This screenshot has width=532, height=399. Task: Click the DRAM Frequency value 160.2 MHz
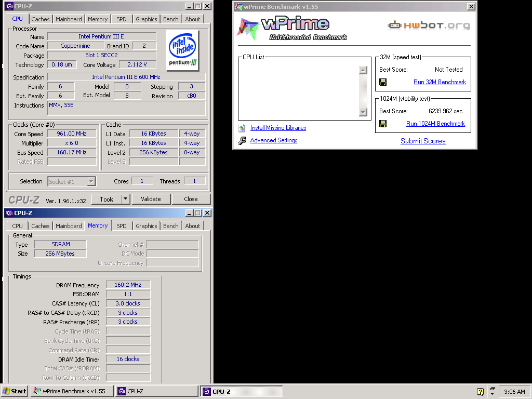128,285
